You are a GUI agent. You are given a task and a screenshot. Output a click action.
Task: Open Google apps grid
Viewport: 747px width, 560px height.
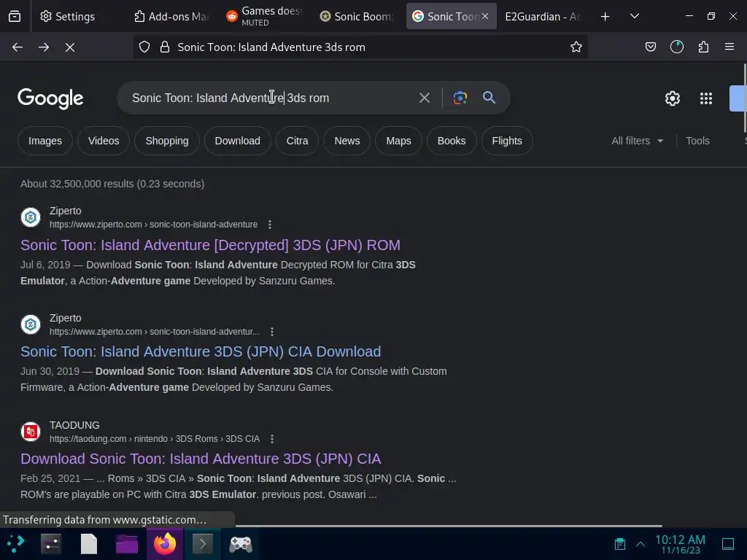pos(706,98)
